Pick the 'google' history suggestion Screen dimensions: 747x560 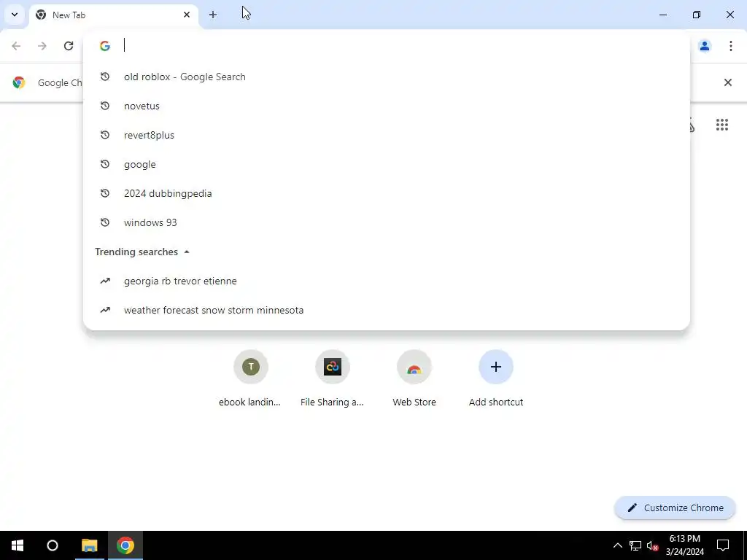coord(387,164)
